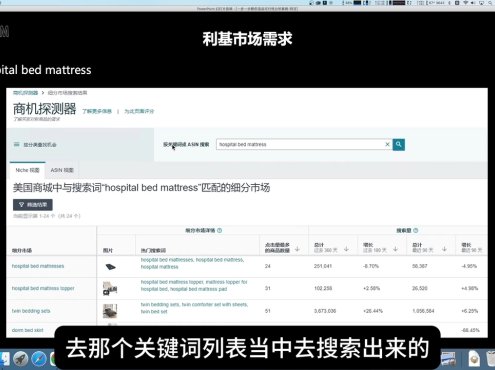Click the search magnifier in macOS menu bar
Image resolution: width=495 pixels, height=370 pixels.
[491, 3]
